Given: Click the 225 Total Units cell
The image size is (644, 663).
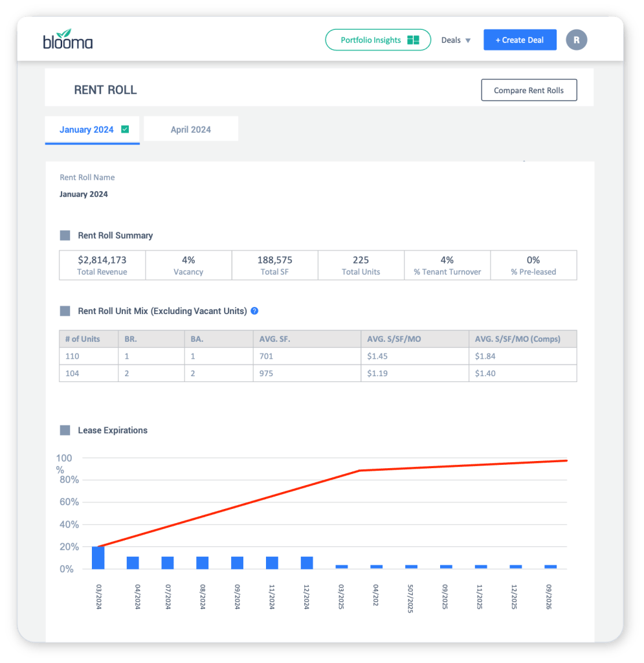Looking at the screenshot, I should click(x=361, y=265).
